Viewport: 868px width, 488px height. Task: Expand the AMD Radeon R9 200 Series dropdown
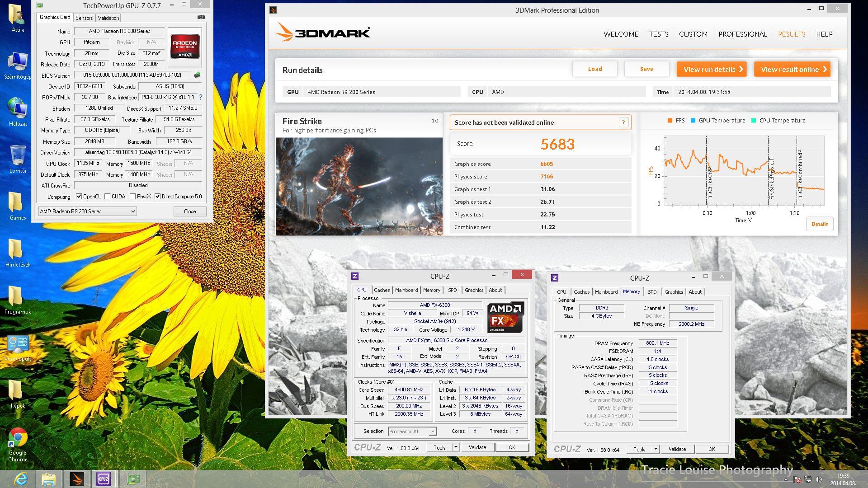[132, 211]
